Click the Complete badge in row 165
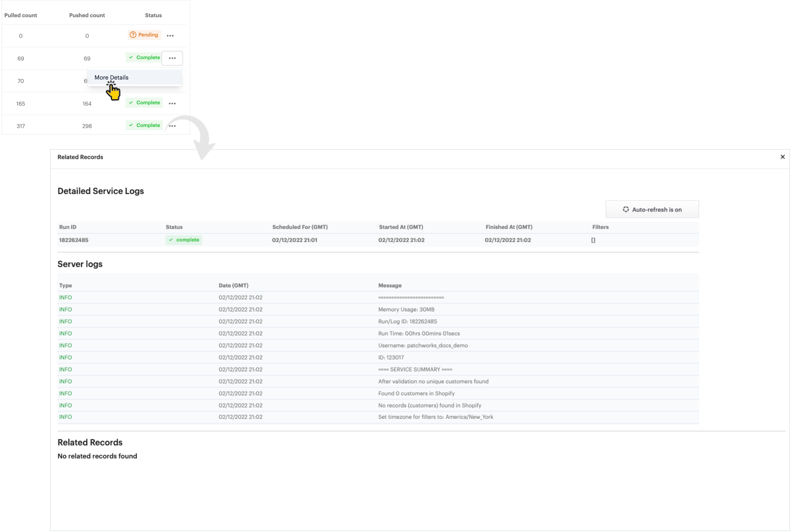 144,103
